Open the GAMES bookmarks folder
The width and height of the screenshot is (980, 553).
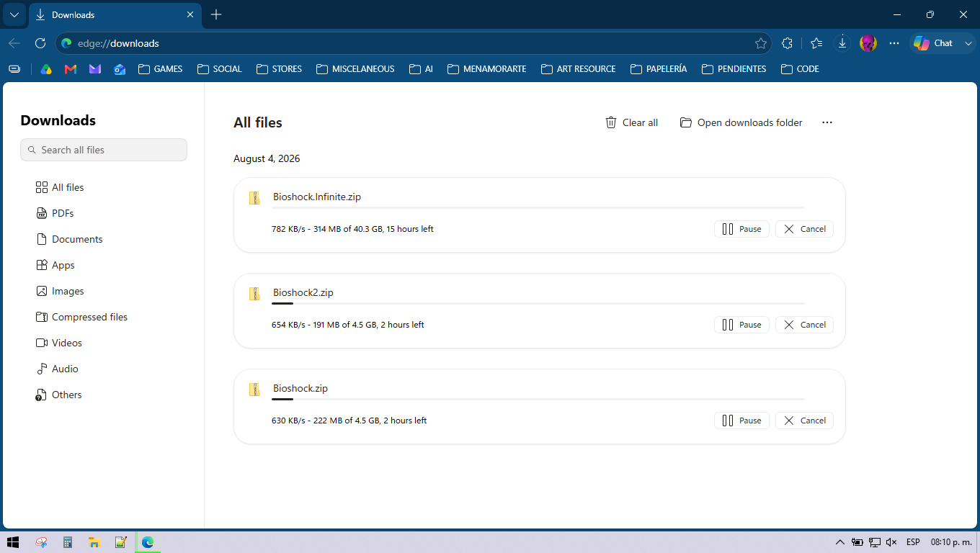click(160, 69)
